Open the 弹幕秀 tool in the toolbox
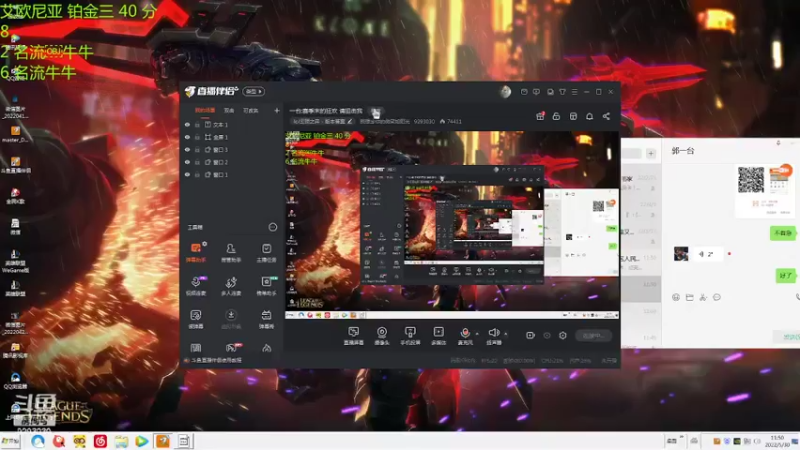Image resolution: width=800 pixels, height=450 pixels. 266,319
